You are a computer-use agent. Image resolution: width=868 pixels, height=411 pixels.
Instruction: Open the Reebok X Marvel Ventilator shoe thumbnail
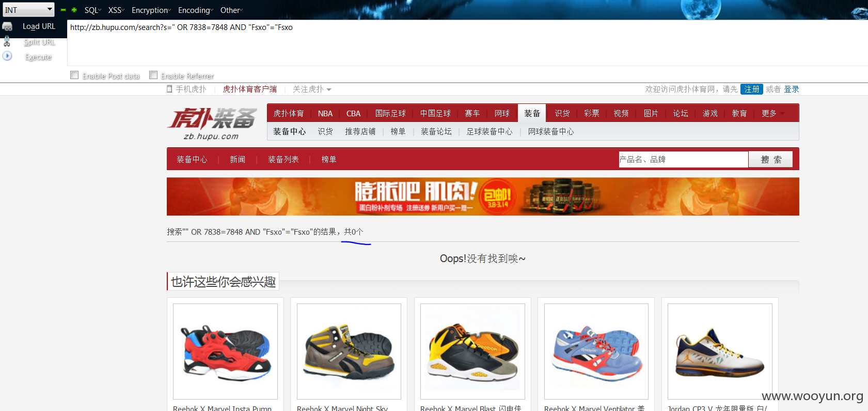coord(596,352)
